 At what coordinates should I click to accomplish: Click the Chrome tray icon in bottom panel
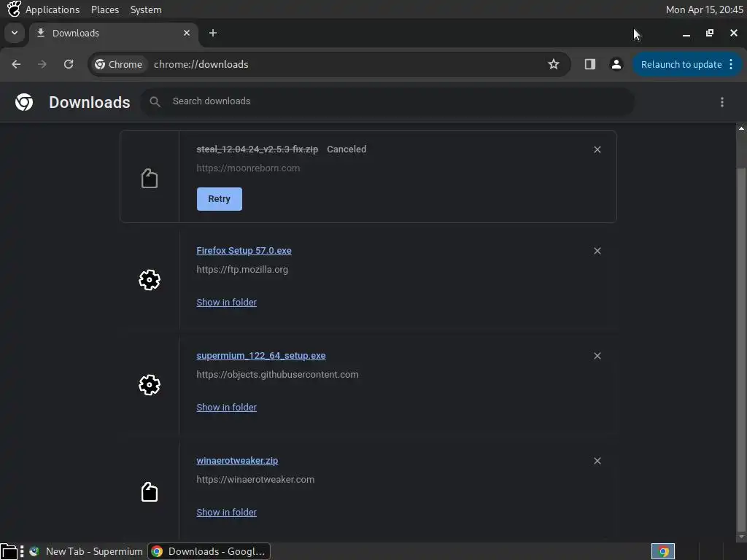(x=663, y=551)
